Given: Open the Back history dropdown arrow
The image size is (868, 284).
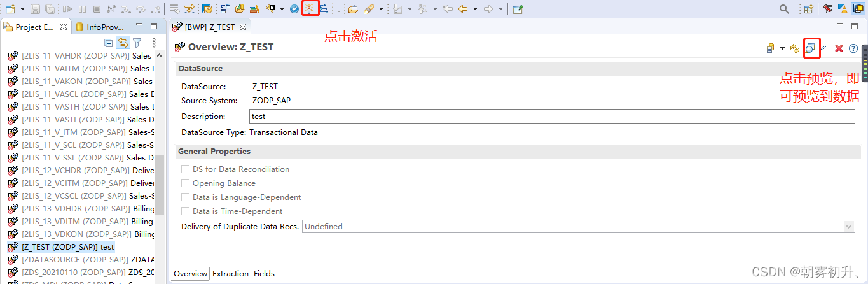Looking at the screenshot, I should coord(475,9).
